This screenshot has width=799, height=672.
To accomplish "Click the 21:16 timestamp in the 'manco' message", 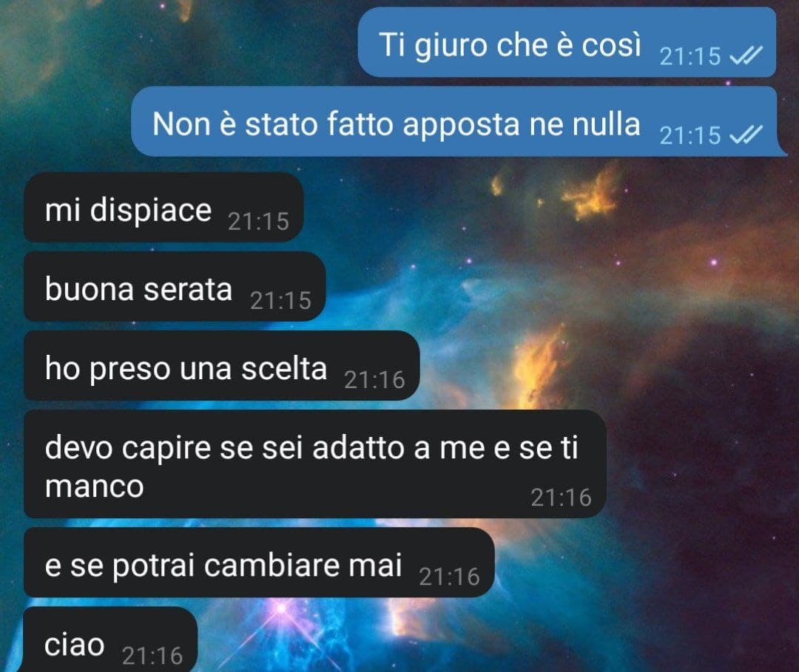I will click(561, 498).
